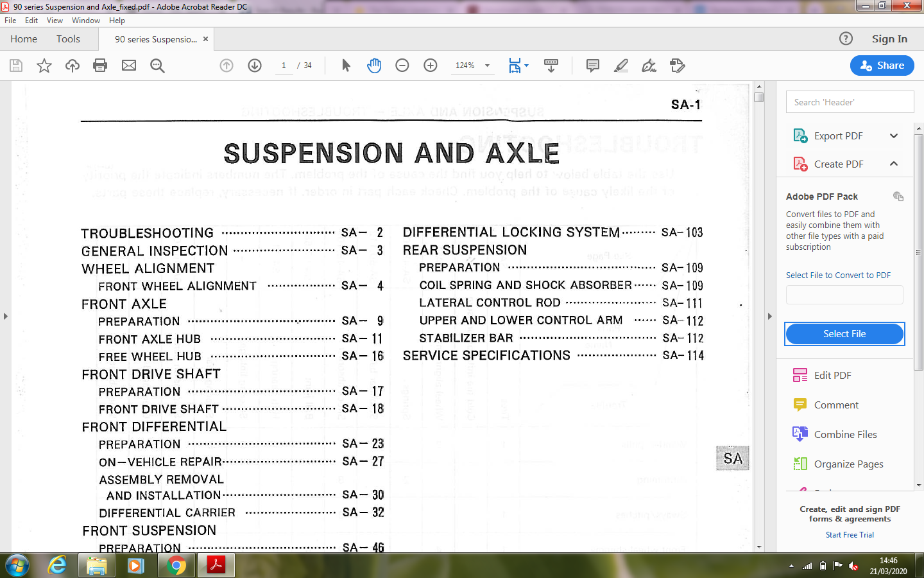Click the Export PDF icon in the tools pane
The height and width of the screenshot is (578, 924).
pos(800,136)
